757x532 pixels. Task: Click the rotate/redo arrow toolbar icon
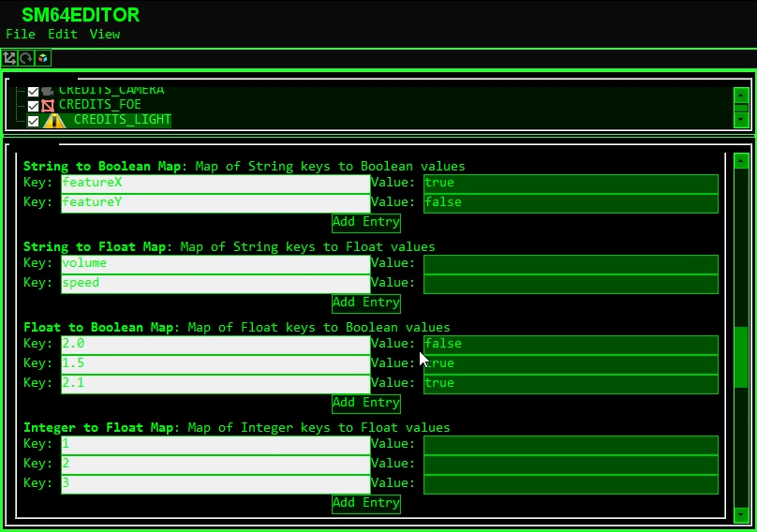(x=26, y=58)
